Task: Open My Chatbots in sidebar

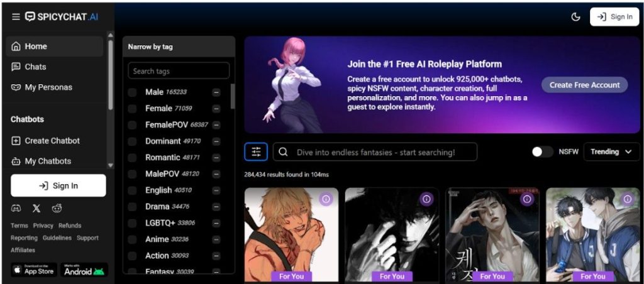Action: click(x=55, y=161)
